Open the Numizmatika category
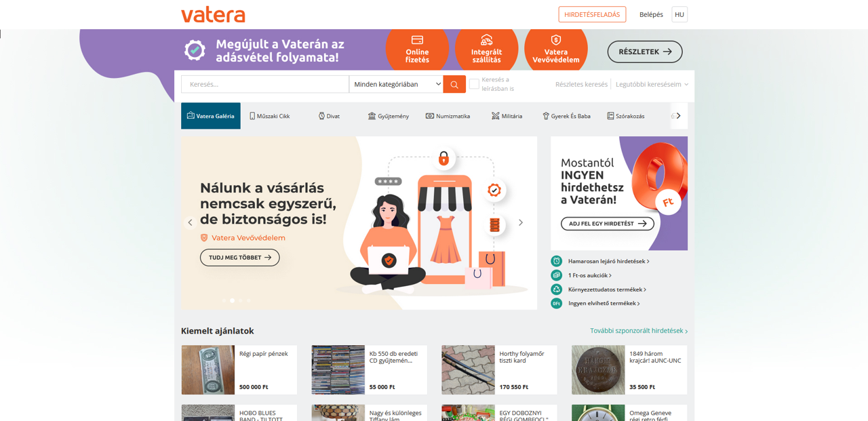 point(448,116)
